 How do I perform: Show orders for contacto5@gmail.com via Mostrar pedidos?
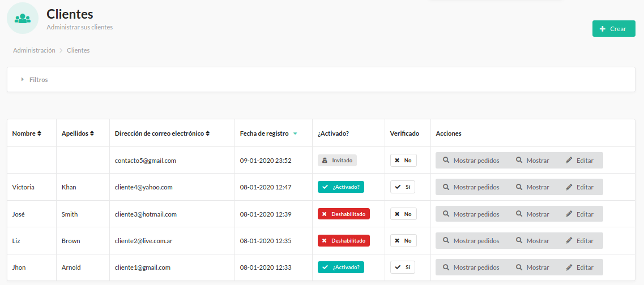pyautogui.click(x=471, y=161)
